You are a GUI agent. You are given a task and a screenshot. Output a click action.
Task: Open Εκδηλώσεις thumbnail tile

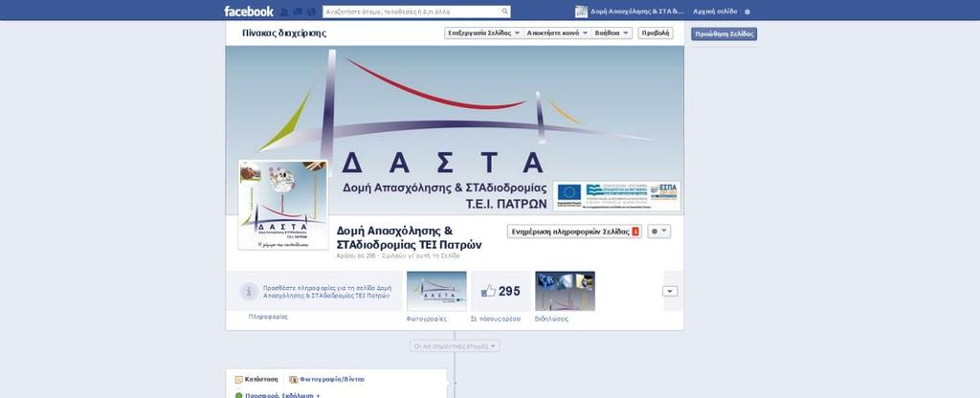(x=565, y=291)
